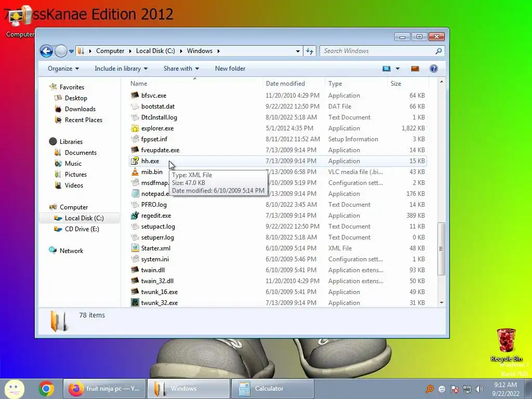Viewport: 532px width, 399px height.
Task: Launch Google Chrome from the taskbar
Action: (x=46, y=389)
